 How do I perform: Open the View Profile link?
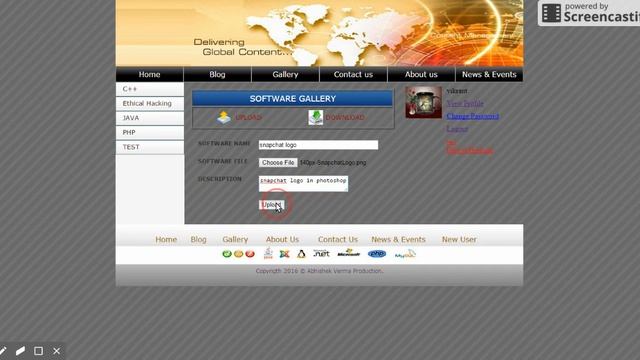[465, 103]
